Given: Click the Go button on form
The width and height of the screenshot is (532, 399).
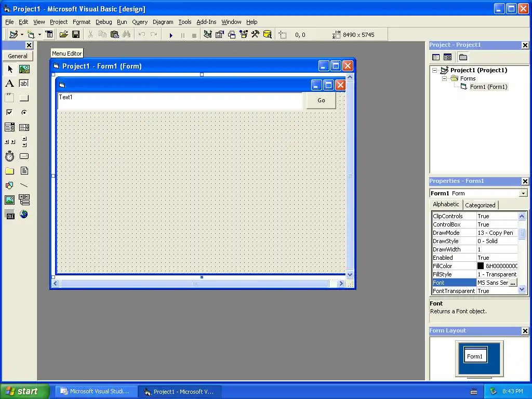Looking at the screenshot, I should tap(321, 100).
